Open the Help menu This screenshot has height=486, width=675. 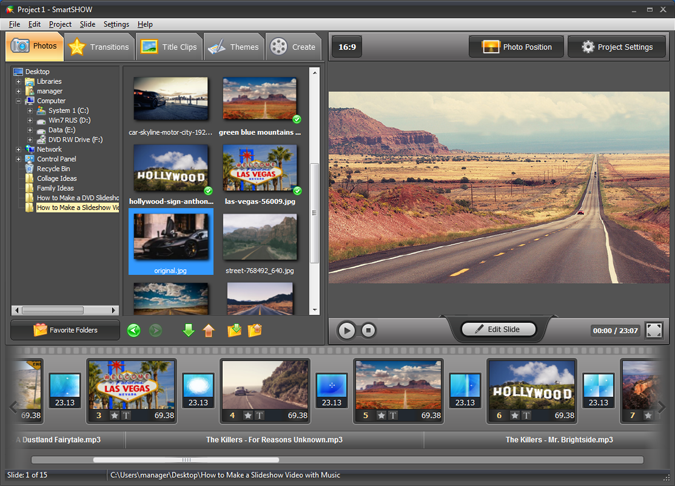point(145,24)
